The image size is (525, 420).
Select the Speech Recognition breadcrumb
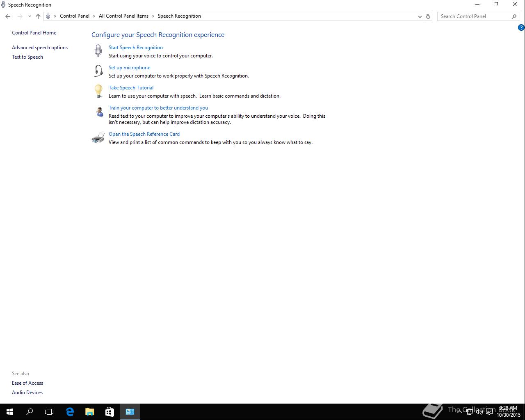[x=179, y=16]
